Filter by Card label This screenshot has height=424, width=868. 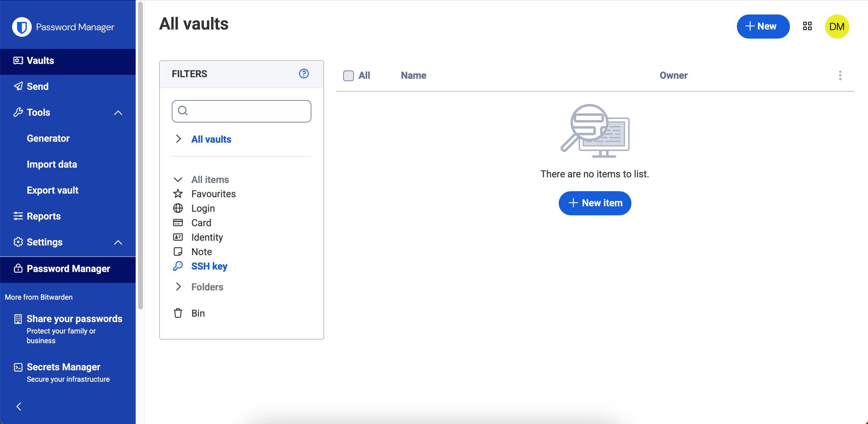201,223
